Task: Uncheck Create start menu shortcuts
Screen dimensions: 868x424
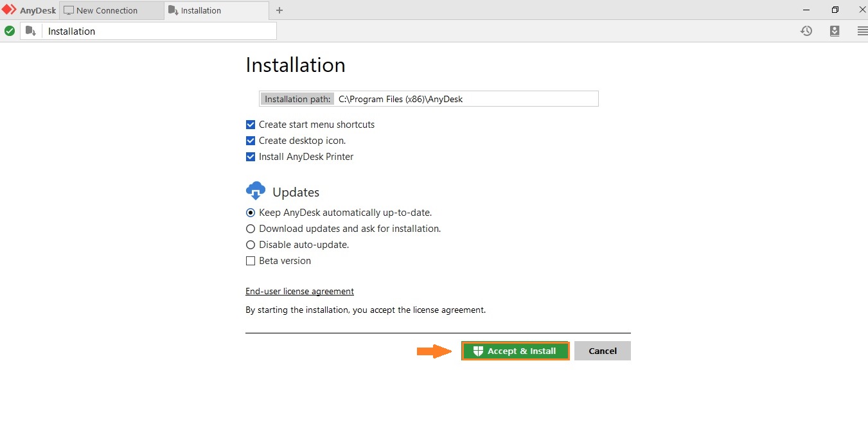Action: pyautogui.click(x=251, y=125)
